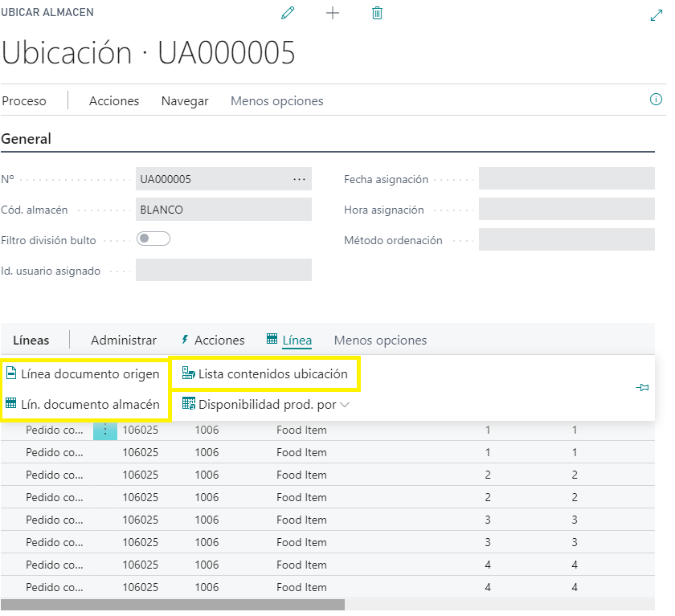Click the Filtro división bulto label
Image resolution: width=675 pixels, height=616 pixels.
point(48,240)
